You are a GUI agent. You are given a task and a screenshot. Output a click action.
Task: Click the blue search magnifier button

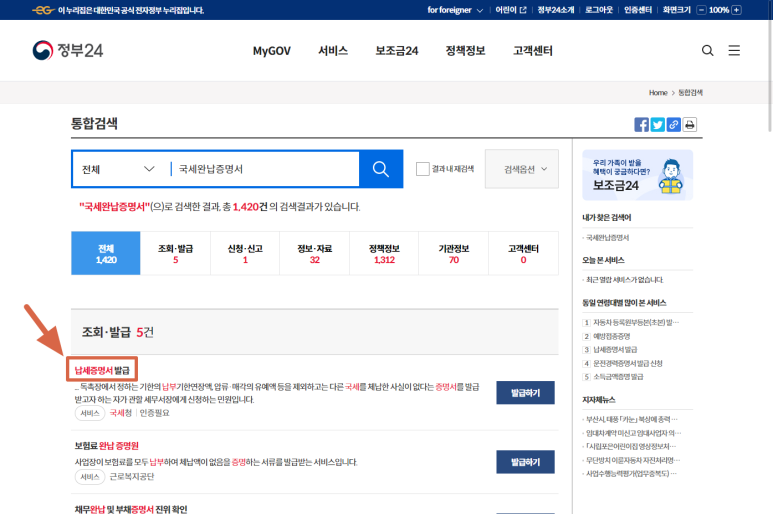381,169
